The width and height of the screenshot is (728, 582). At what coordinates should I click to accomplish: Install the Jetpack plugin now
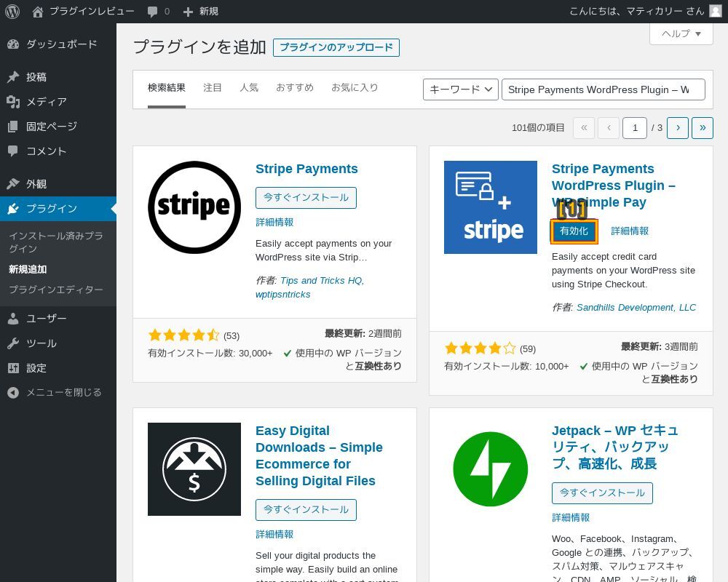pyautogui.click(x=602, y=493)
